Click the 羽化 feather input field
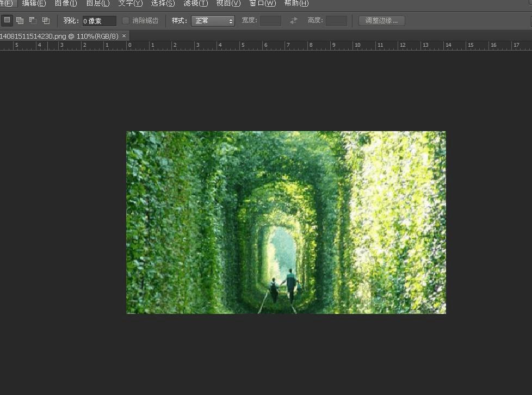This screenshot has width=532, height=395. click(99, 21)
